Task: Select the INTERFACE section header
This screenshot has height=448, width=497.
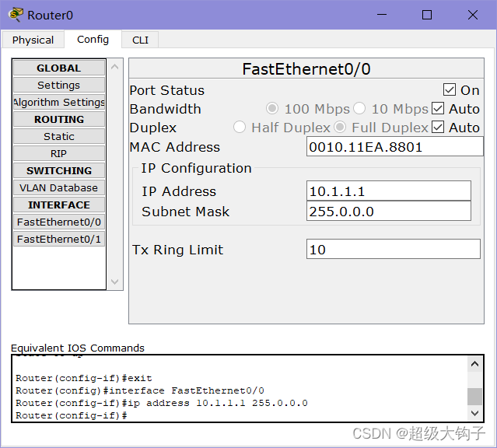Action: tap(59, 205)
